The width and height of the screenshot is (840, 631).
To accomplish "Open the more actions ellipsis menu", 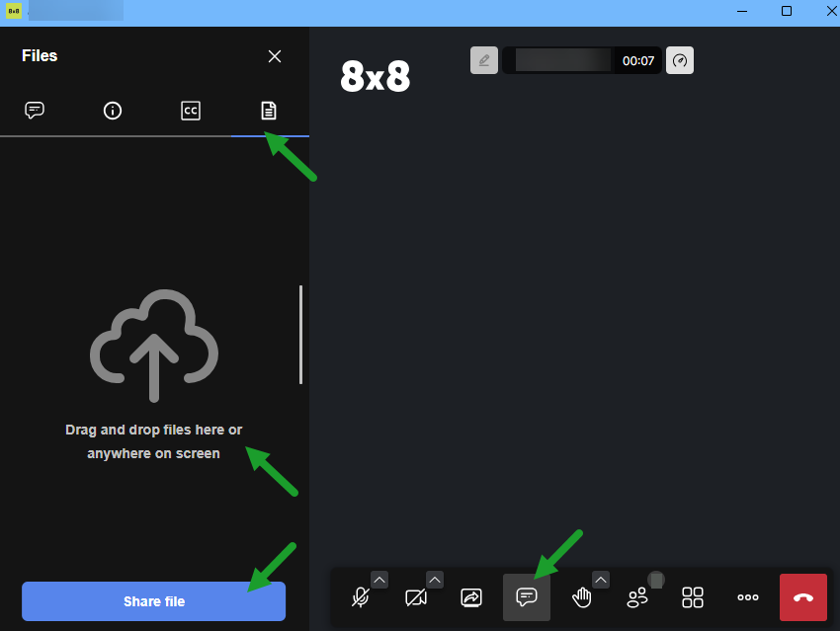I will (748, 597).
